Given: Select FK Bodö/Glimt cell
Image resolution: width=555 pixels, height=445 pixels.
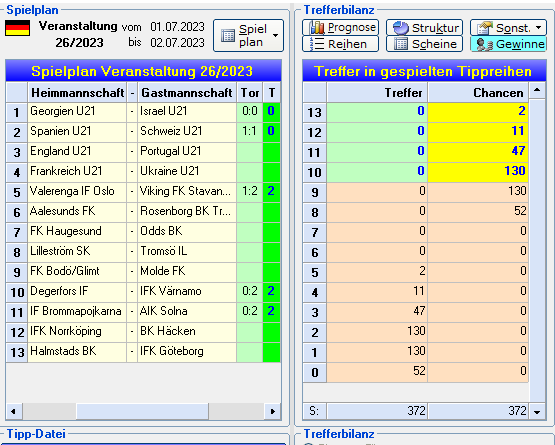Looking at the screenshot, I should click(77, 273).
